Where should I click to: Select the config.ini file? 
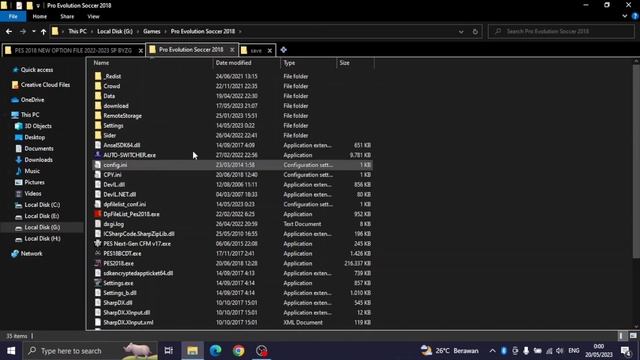point(232,165)
